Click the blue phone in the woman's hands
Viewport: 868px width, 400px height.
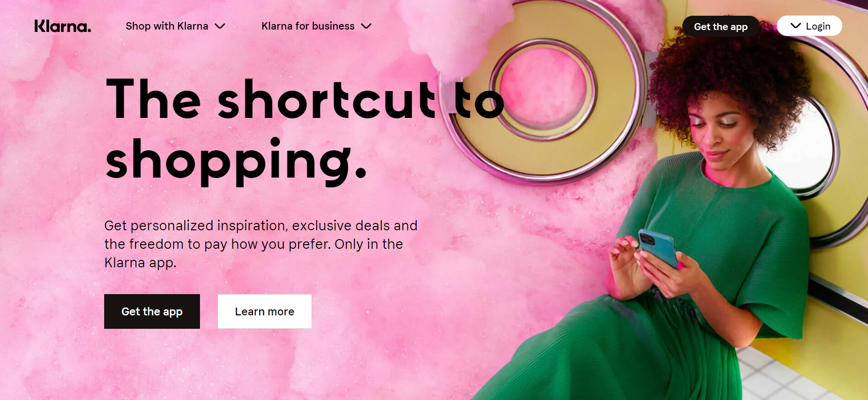coord(657,247)
